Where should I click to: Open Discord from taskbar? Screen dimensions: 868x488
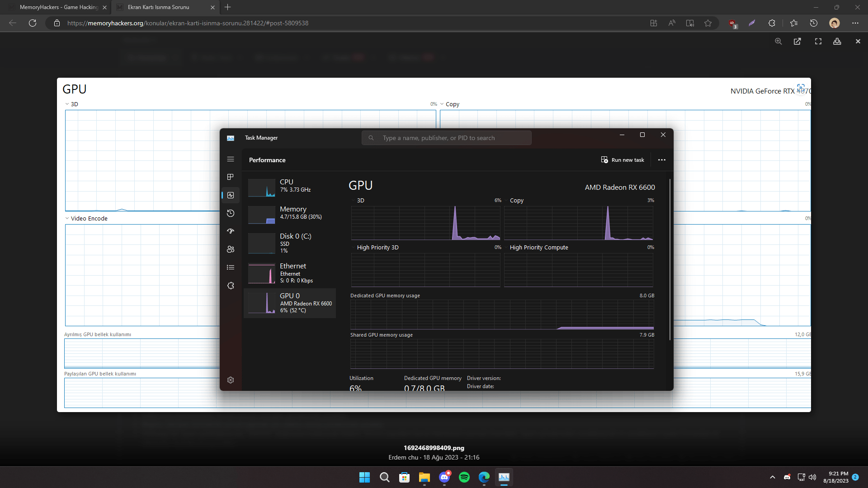(444, 477)
